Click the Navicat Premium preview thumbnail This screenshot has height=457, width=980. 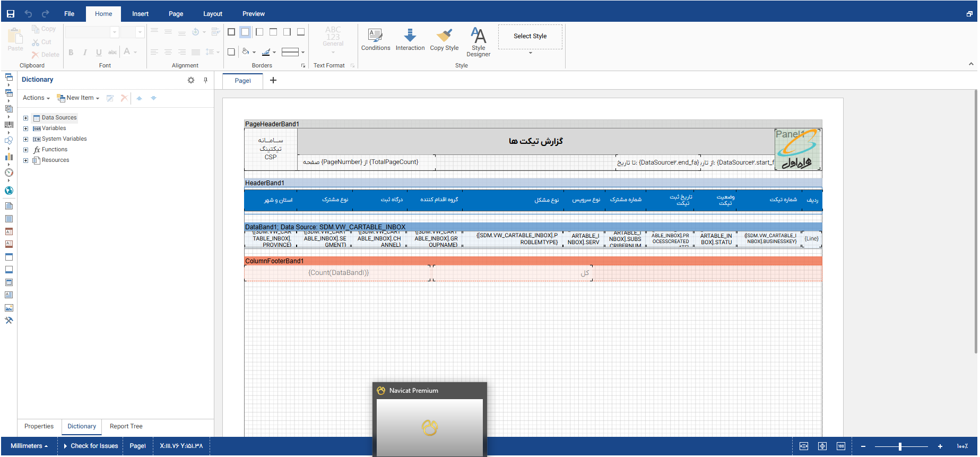[x=429, y=427]
